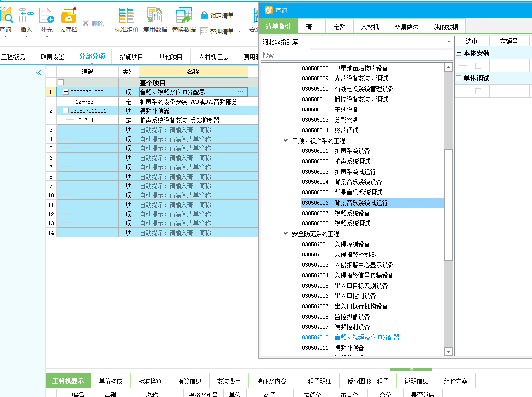Click the 名称 column header
532x397 pixels.
tap(193, 72)
